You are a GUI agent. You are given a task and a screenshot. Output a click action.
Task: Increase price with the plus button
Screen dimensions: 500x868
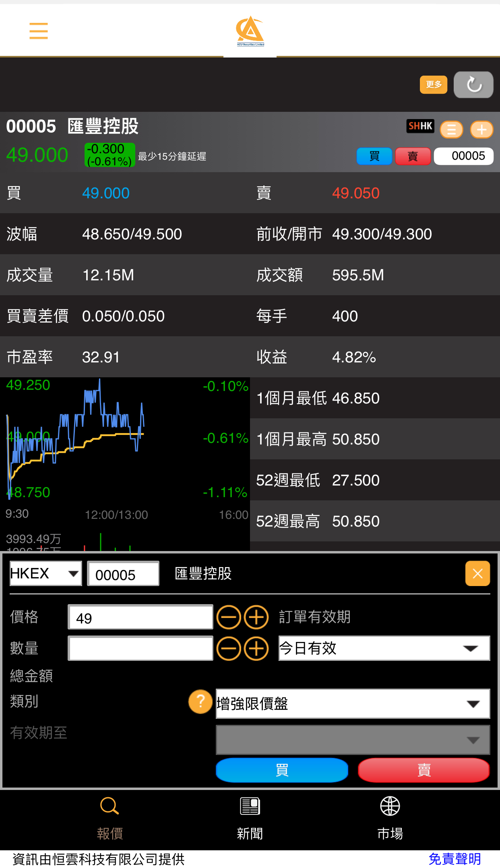pyautogui.click(x=256, y=617)
